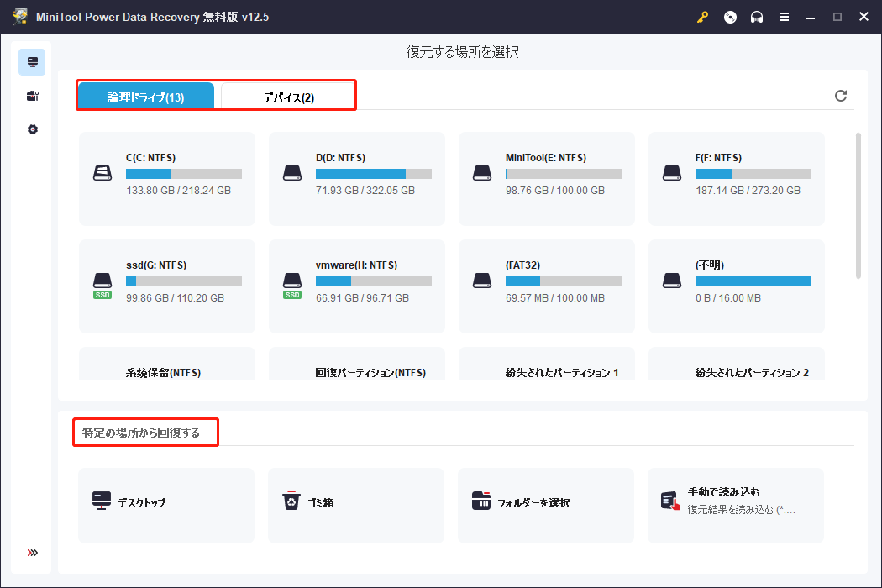Click the 不明 partition disk icon
The width and height of the screenshot is (882, 588).
click(672, 281)
